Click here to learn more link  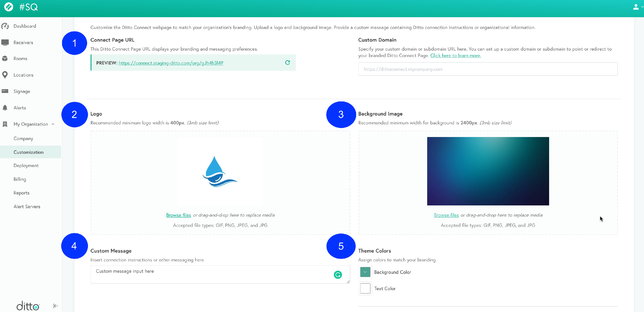tap(456, 56)
